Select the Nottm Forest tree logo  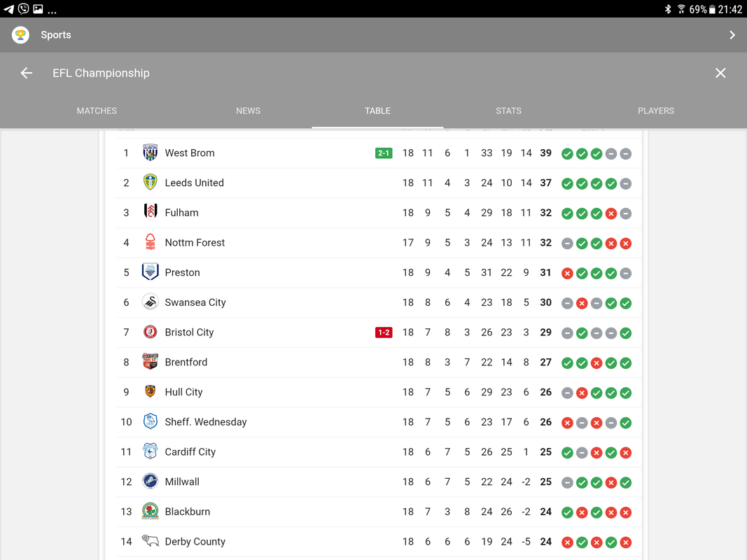[150, 242]
